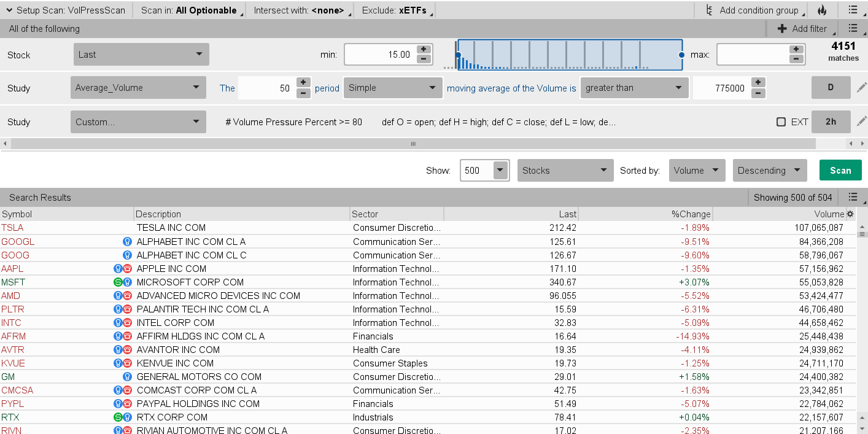The image size is (868, 434).
Task: Open the Descending sort order dropdown
Action: point(770,171)
